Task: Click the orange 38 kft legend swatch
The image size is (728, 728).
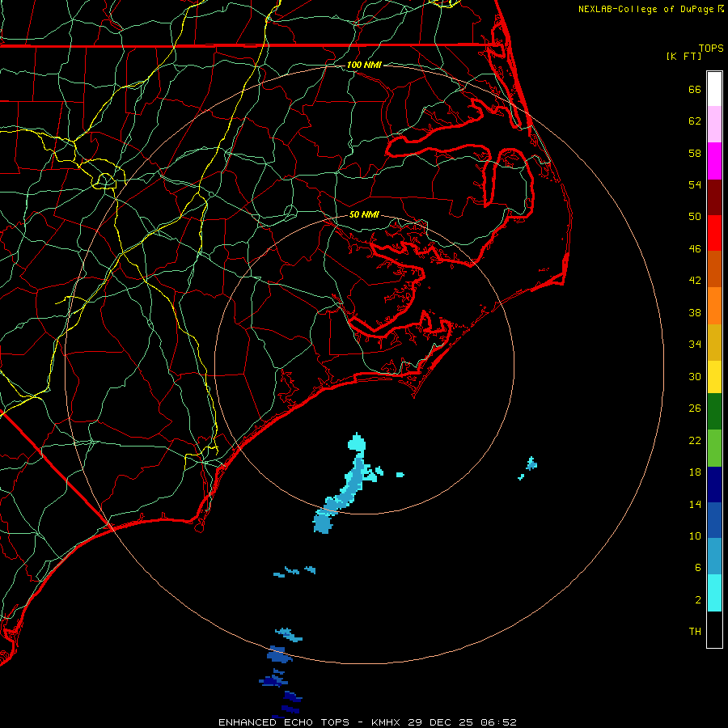Action: pos(714,306)
